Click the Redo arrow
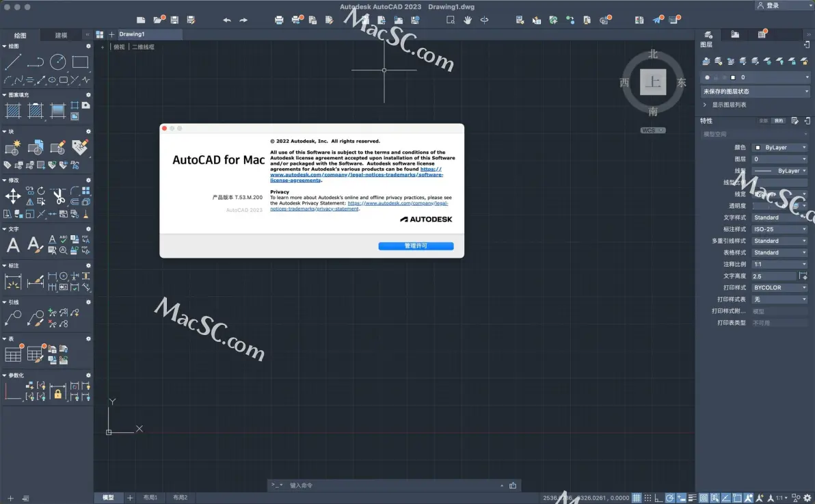Viewport: 815px width, 504px height. click(x=243, y=20)
